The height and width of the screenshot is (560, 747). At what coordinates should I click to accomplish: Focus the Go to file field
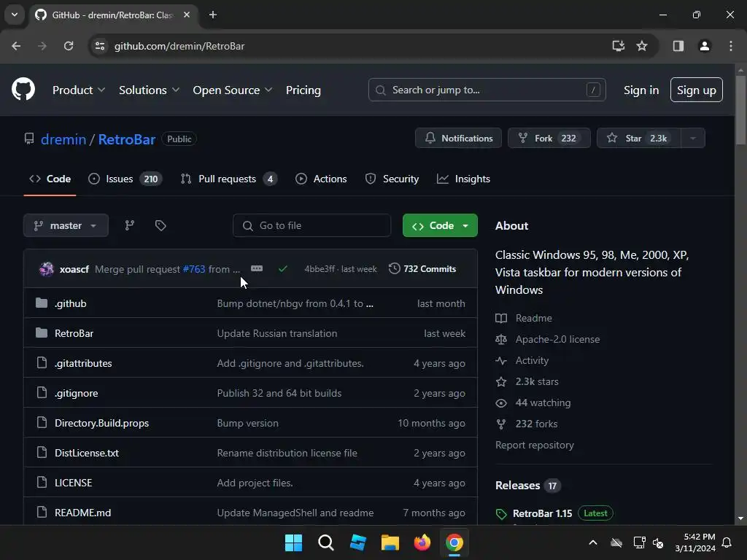click(x=311, y=225)
